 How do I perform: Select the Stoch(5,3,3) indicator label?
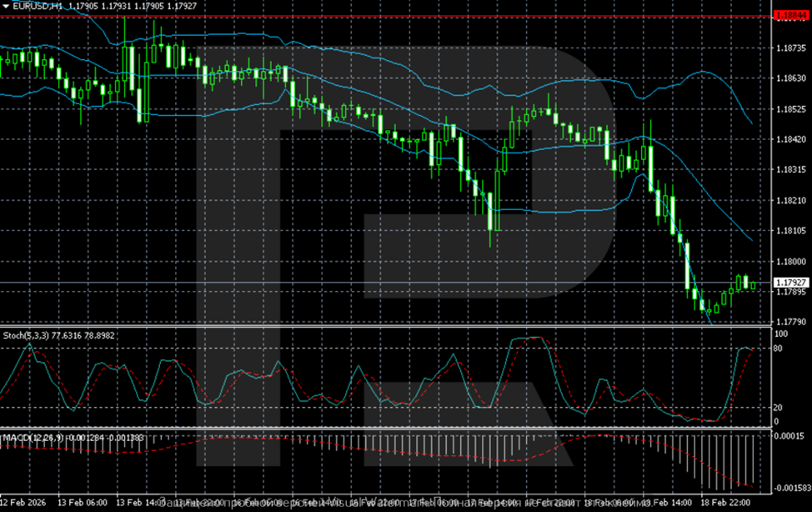[x=26, y=335]
